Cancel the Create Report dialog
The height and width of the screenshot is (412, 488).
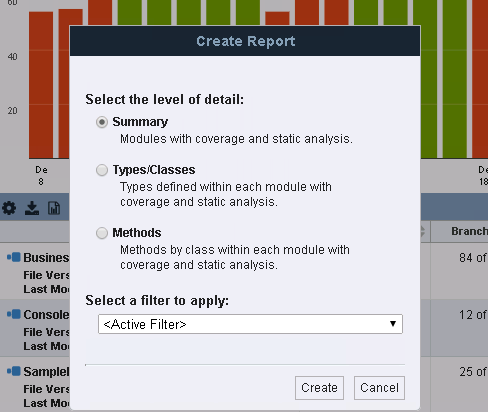pyautogui.click(x=379, y=388)
